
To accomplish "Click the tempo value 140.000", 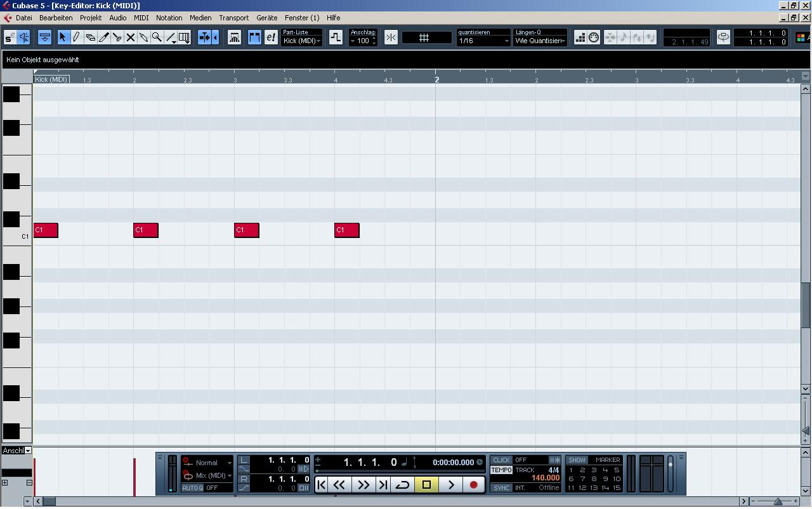I will pos(546,478).
